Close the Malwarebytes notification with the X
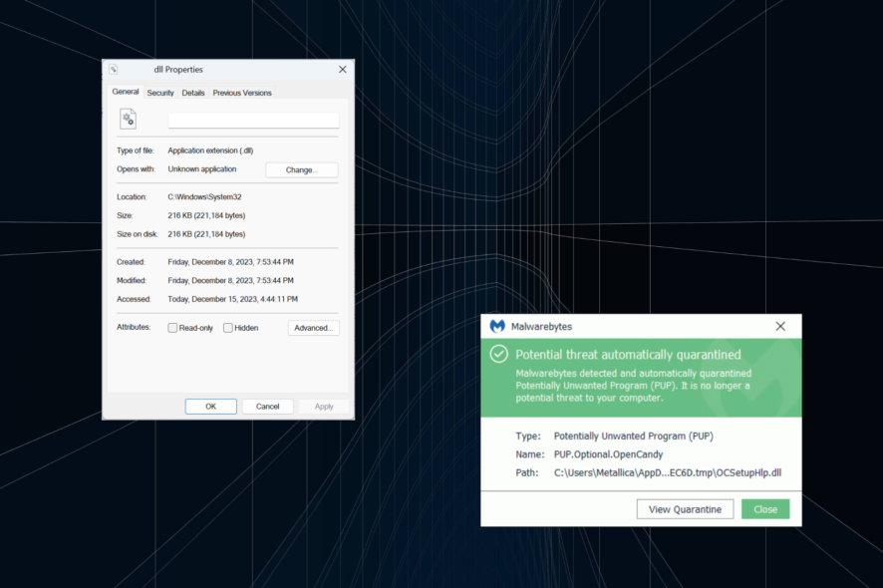 pyautogui.click(x=780, y=326)
